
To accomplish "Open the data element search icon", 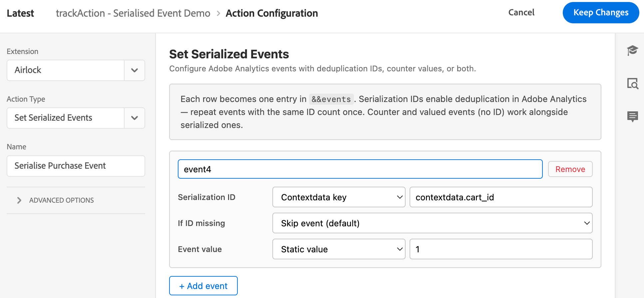I will [x=632, y=84].
